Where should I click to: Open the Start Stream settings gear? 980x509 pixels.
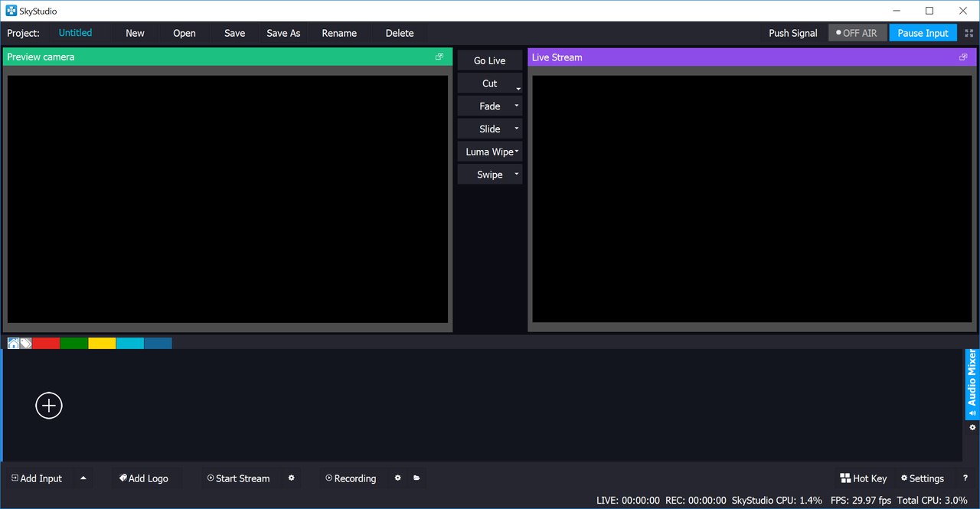tap(291, 478)
